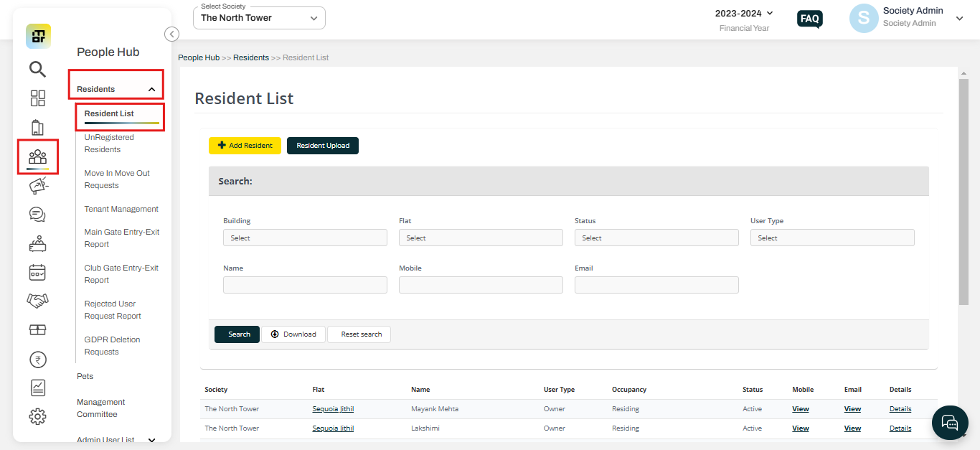Open the dashboard grid icon in sidebar
This screenshot has width=980, height=450.
[37, 98]
